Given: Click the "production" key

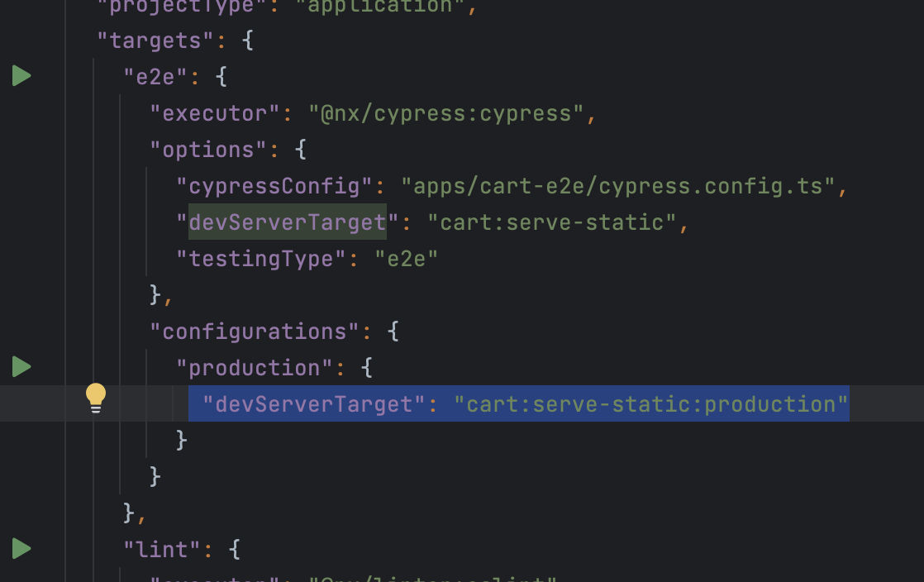Looking at the screenshot, I should pos(254,367).
